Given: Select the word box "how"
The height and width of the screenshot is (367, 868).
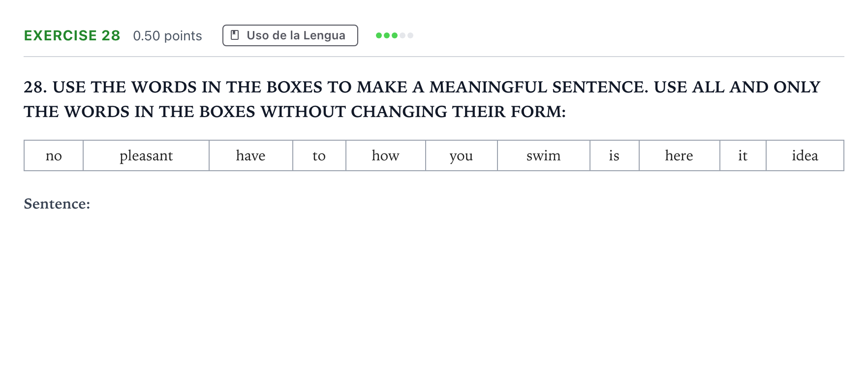Looking at the screenshot, I should 386,155.
